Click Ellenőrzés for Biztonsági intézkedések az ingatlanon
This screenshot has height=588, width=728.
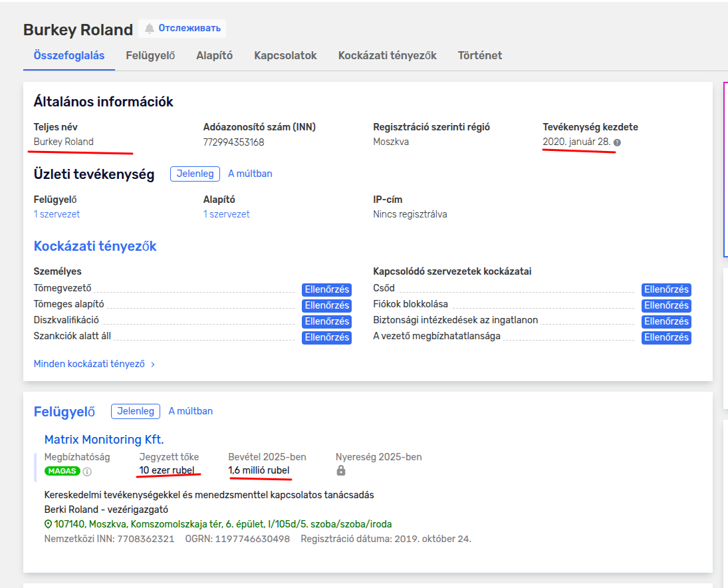point(666,321)
